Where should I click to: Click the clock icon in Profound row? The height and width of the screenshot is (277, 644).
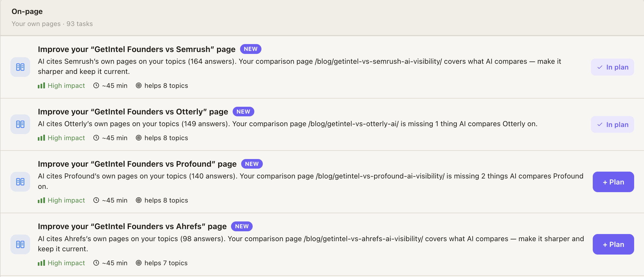point(96,200)
